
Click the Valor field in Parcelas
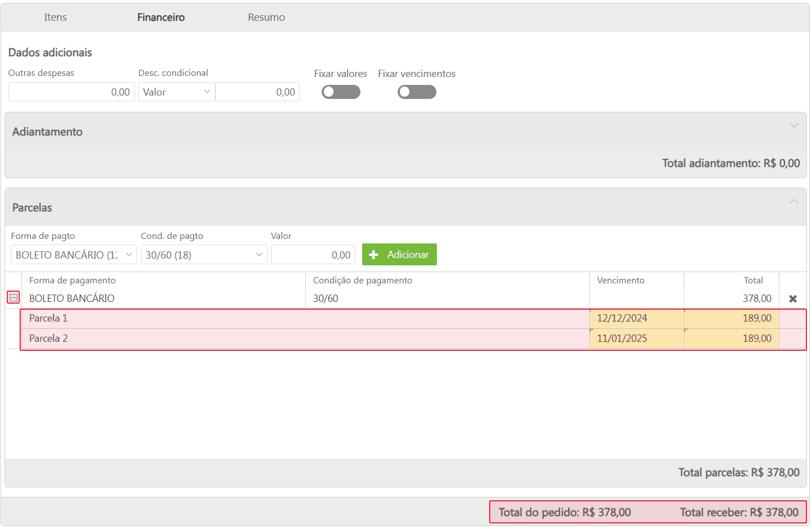[x=313, y=255]
